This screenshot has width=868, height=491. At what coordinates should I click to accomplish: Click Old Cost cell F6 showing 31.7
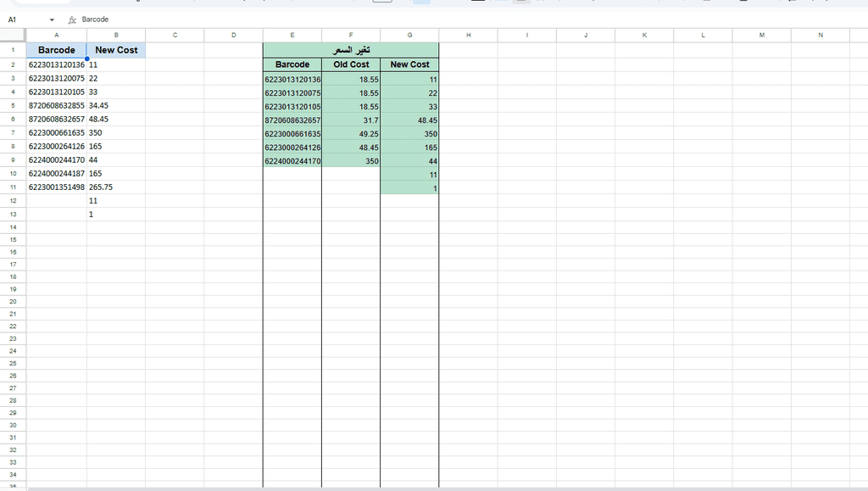[351, 120]
